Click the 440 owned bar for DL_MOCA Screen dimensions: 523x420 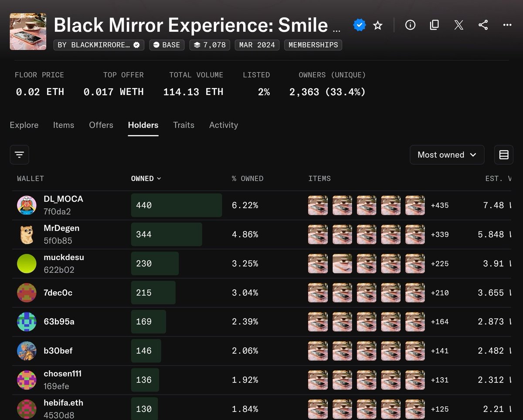177,205
